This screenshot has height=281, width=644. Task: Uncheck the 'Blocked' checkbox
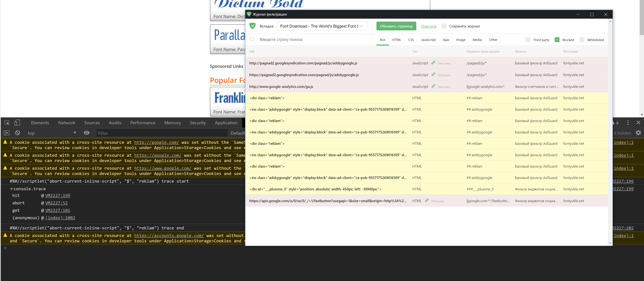pyautogui.click(x=557, y=40)
